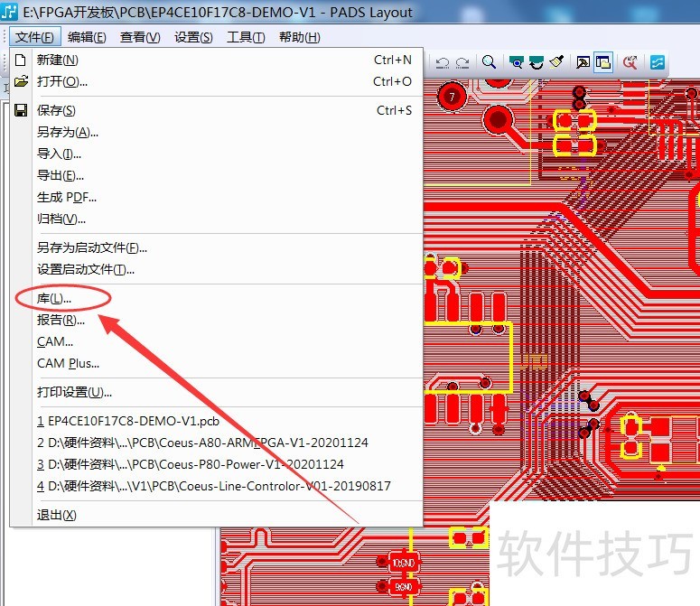Image resolution: width=700 pixels, height=606 pixels.
Task: Select 另存为(A)... menu entry
Action: (216, 132)
